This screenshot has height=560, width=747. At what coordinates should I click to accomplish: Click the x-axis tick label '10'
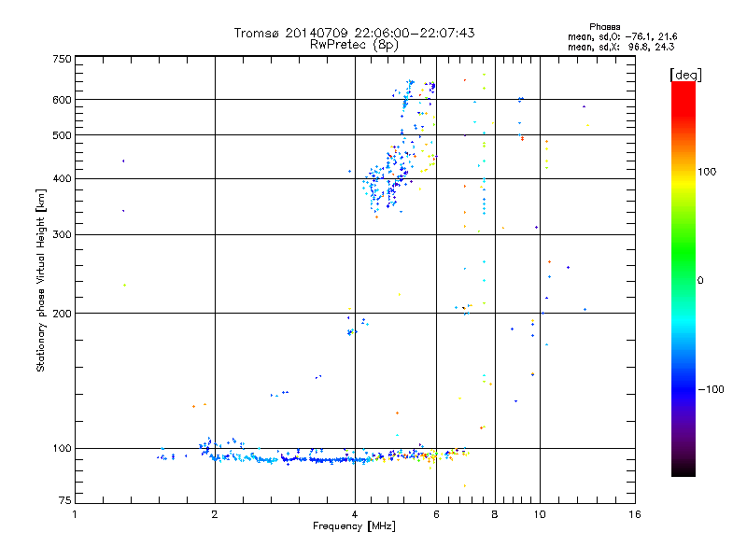coord(540,514)
